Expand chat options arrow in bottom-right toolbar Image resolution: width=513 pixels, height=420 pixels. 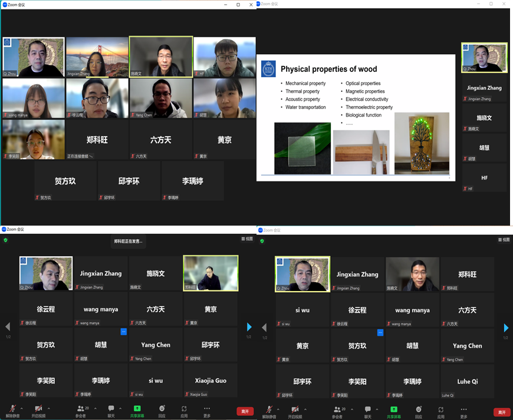[376, 408]
